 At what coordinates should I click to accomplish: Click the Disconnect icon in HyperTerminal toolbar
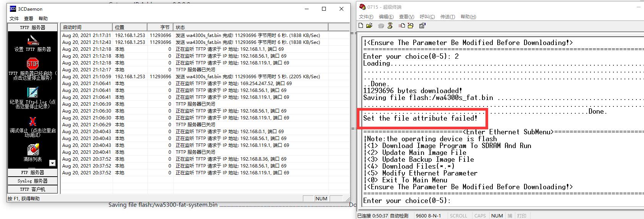390,26
